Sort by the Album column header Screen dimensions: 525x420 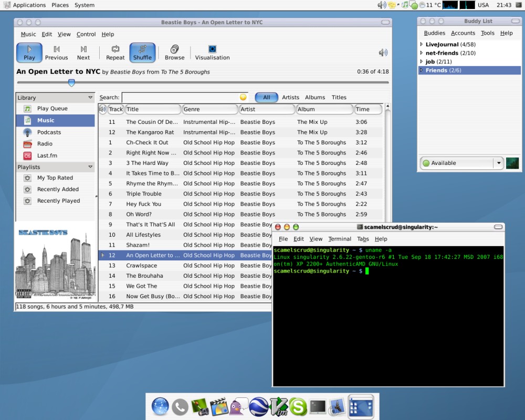[x=325, y=109]
